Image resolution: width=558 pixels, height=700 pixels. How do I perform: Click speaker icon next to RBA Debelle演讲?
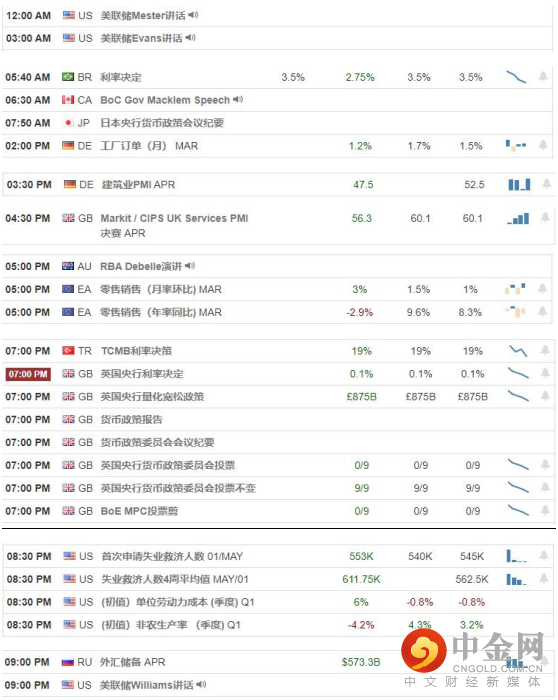[190, 266]
